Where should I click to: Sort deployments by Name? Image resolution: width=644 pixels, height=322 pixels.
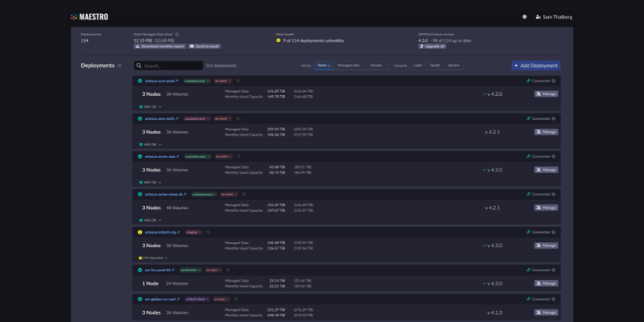[324, 65]
